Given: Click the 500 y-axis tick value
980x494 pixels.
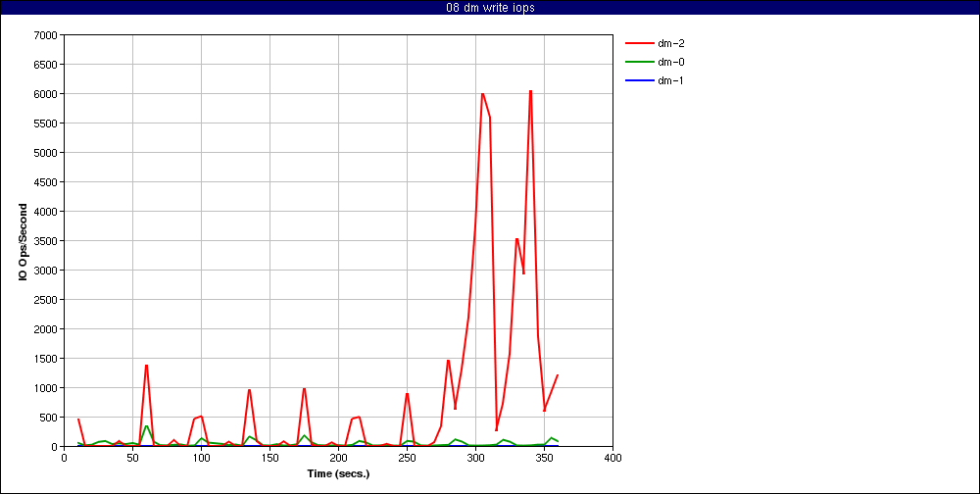Looking at the screenshot, I should 47,418.
